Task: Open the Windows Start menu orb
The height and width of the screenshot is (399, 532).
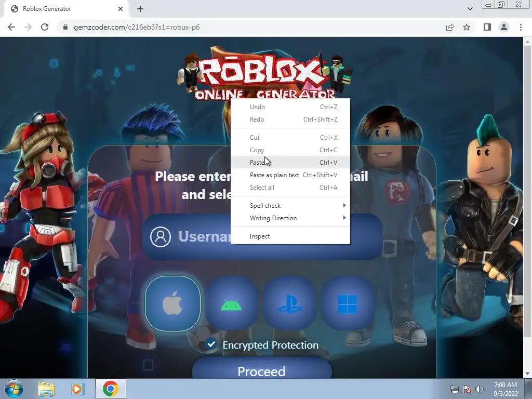Action: (x=14, y=389)
